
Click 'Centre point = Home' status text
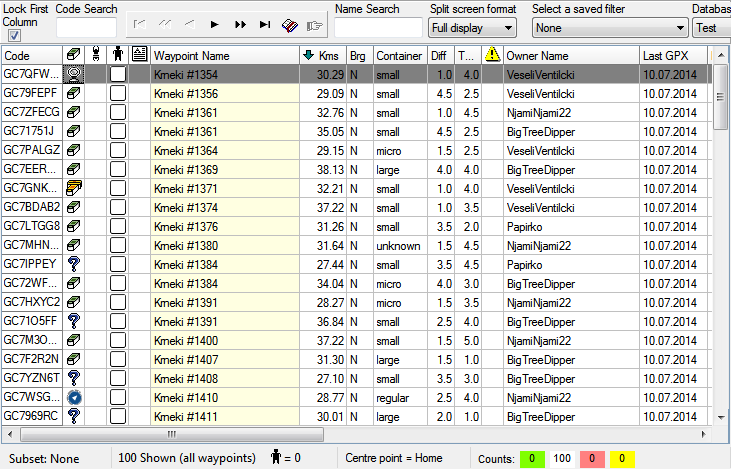point(393,458)
